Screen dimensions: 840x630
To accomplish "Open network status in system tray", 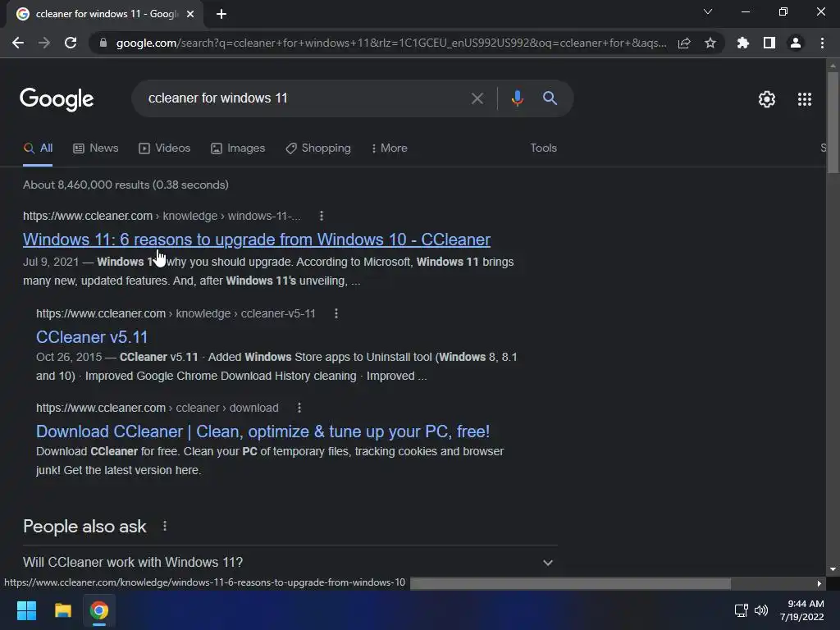I will tap(741, 610).
